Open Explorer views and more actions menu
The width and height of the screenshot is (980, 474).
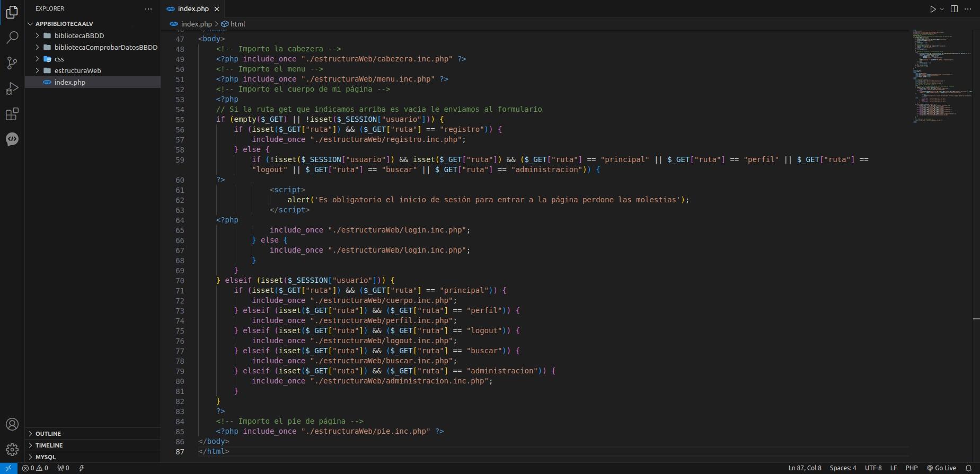tap(148, 9)
